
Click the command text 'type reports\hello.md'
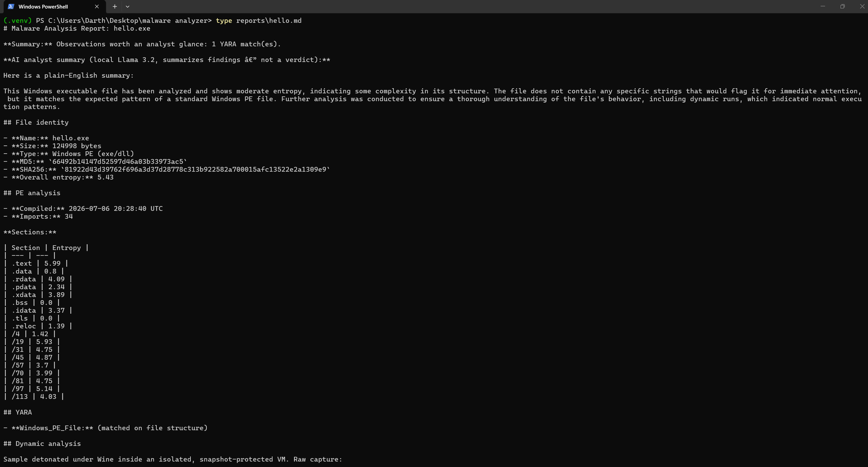coord(259,21)
